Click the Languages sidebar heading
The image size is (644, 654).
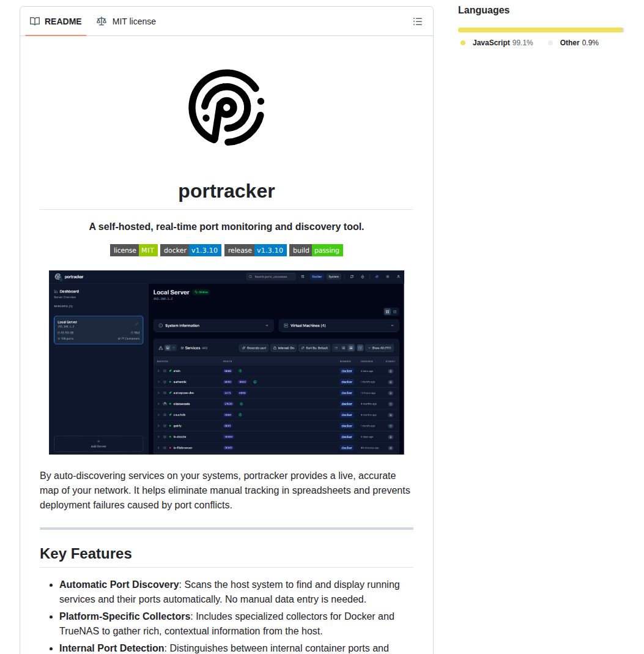(484, 10)
